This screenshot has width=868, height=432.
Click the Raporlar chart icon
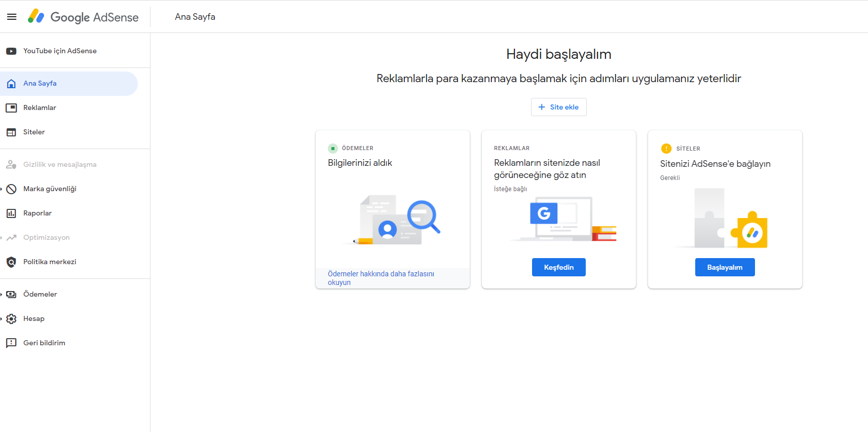11,213
